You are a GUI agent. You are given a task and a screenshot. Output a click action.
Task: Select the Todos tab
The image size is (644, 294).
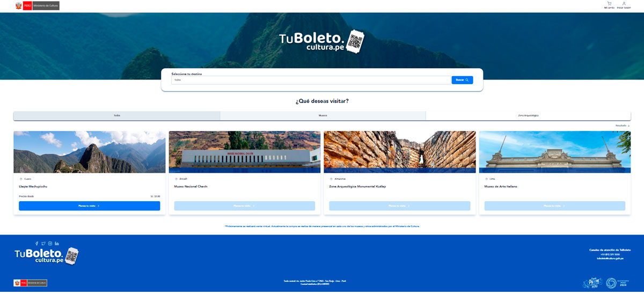click(x=116, y=115)
